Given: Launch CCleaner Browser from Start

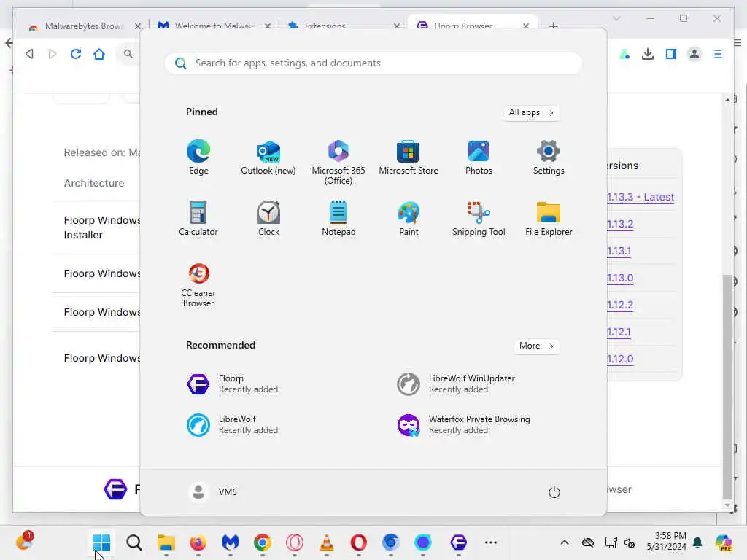Looking at the screenshot, I should point(198,285).
